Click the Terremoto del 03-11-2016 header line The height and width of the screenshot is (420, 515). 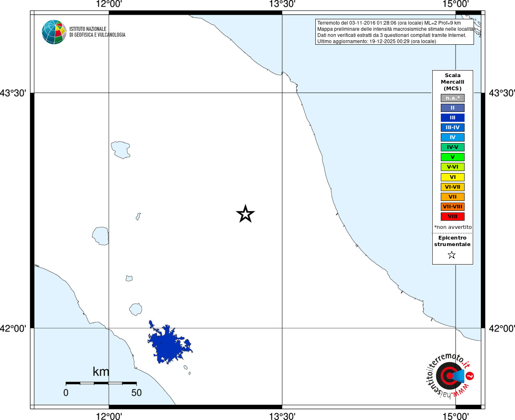click(x=389, y=23)
